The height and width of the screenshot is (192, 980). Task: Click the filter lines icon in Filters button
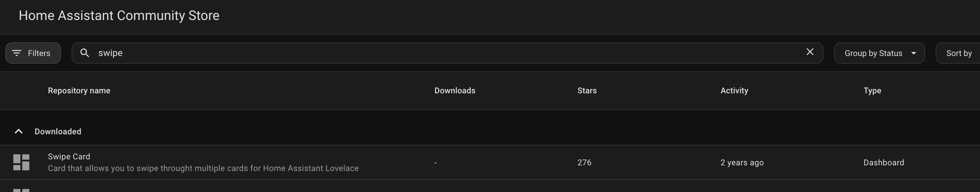[x=16, y=53]
